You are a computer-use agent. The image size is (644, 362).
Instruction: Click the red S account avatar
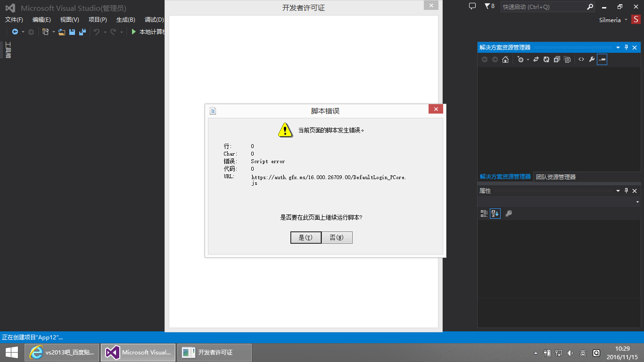coord(637,20)
